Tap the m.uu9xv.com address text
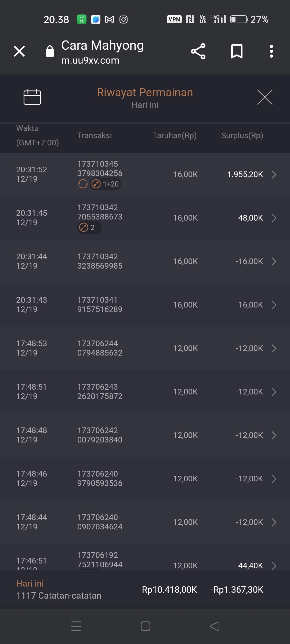 coord(90,60)
